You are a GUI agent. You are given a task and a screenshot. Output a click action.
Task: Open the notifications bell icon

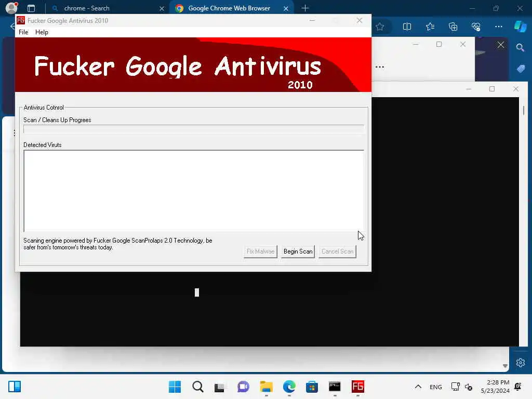(518, 387)
